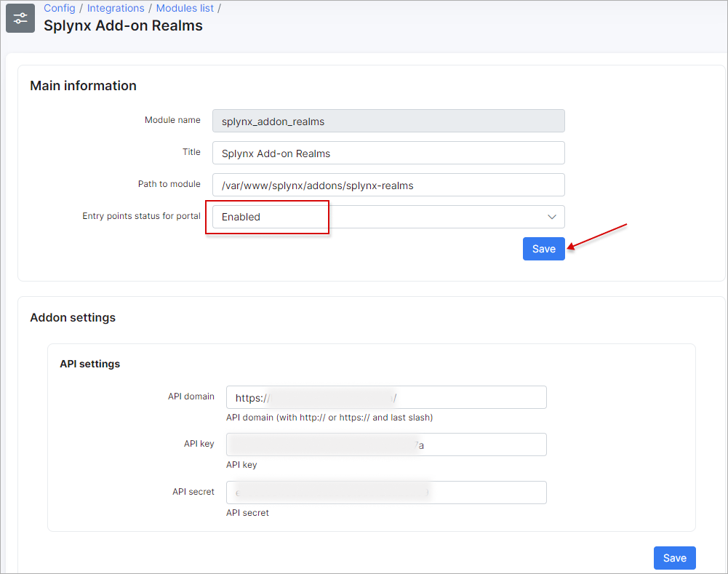Save the Addon settings section

[x=674, y=558]
